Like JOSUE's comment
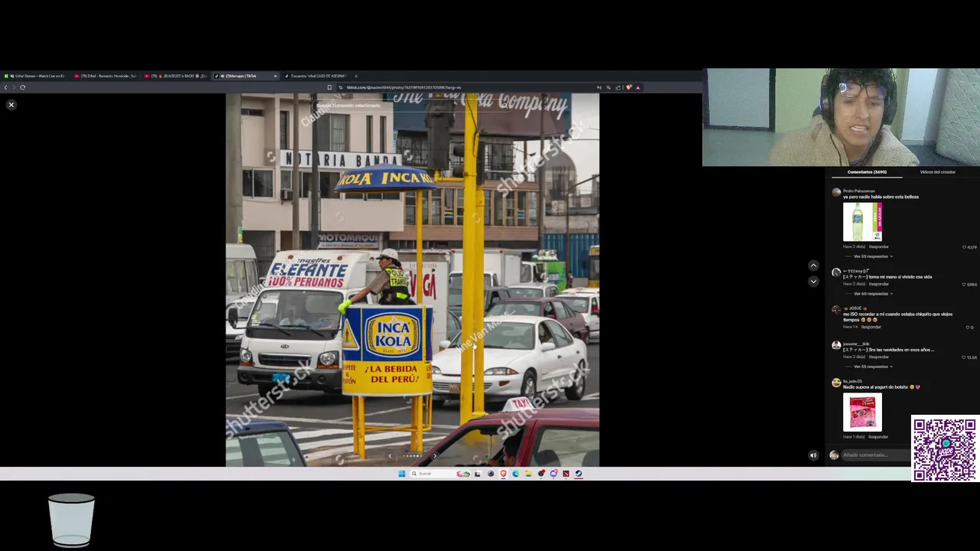Screen dimensions: 980x551 (x=969, y=327)
